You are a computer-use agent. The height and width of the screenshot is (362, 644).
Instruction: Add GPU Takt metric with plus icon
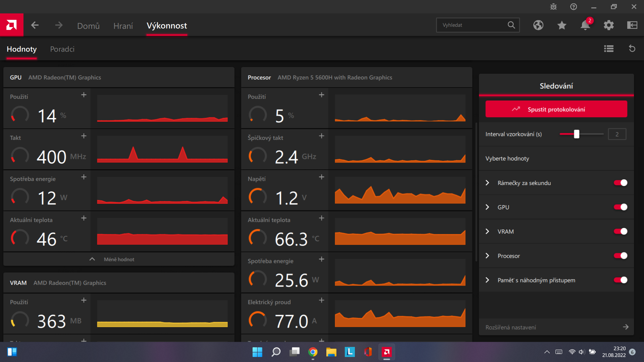(x=84, y=136)
